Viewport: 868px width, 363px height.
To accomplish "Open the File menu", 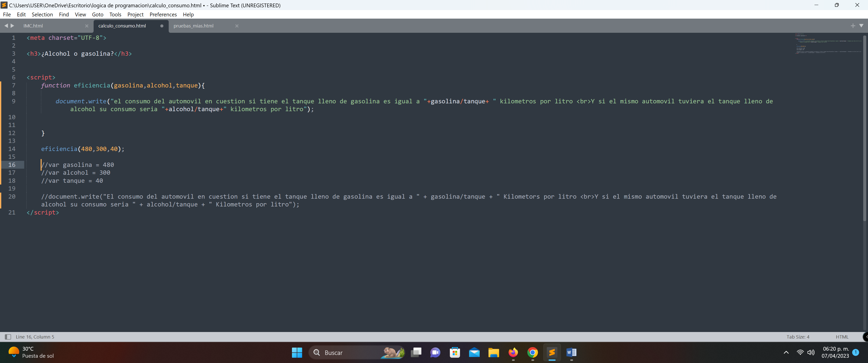I will pyautogui.click(x=7, y=14).
